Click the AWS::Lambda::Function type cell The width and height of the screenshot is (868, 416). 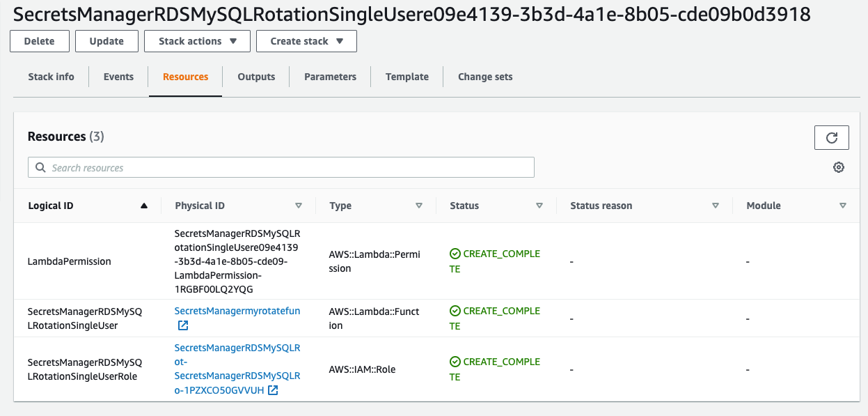coord(374,318)
